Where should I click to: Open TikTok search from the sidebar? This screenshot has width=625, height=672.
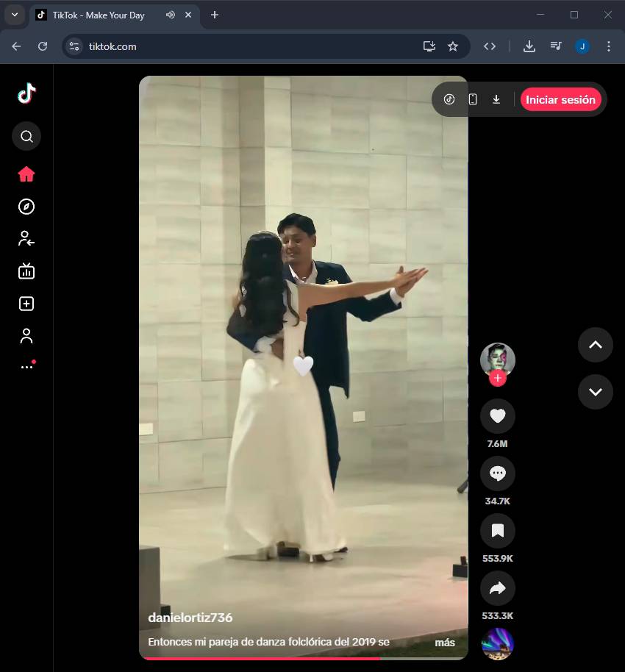tap(26, 136)
